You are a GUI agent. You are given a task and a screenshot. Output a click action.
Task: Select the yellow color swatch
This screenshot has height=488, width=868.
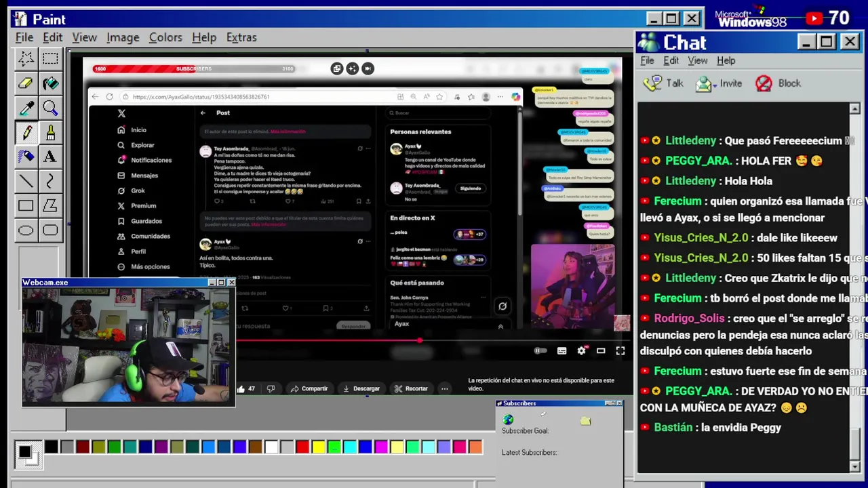tap(318, 447)
